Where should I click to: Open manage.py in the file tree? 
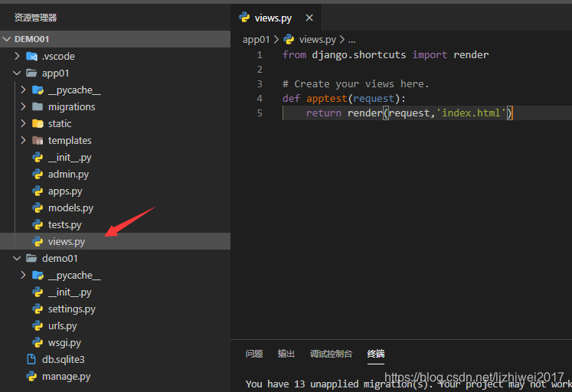point(66,377)
